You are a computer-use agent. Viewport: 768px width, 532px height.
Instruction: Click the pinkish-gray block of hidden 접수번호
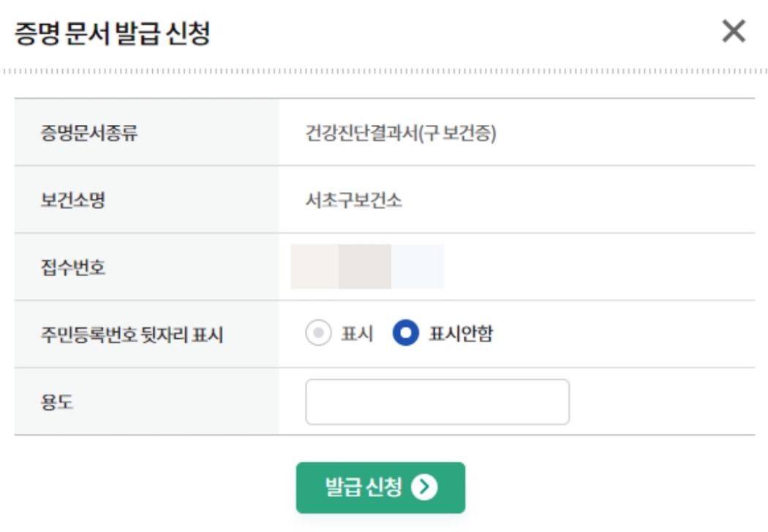tap(365, 267)
